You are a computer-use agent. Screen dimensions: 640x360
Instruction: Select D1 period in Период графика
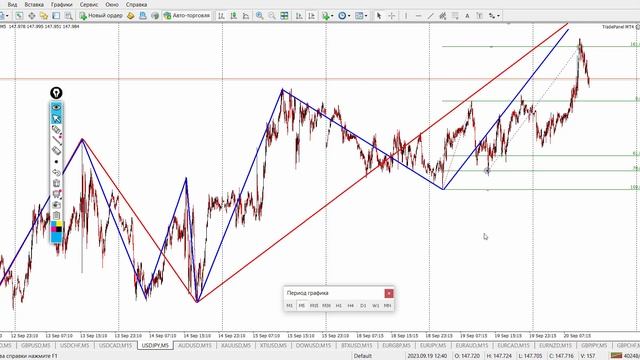pos(363,305)
